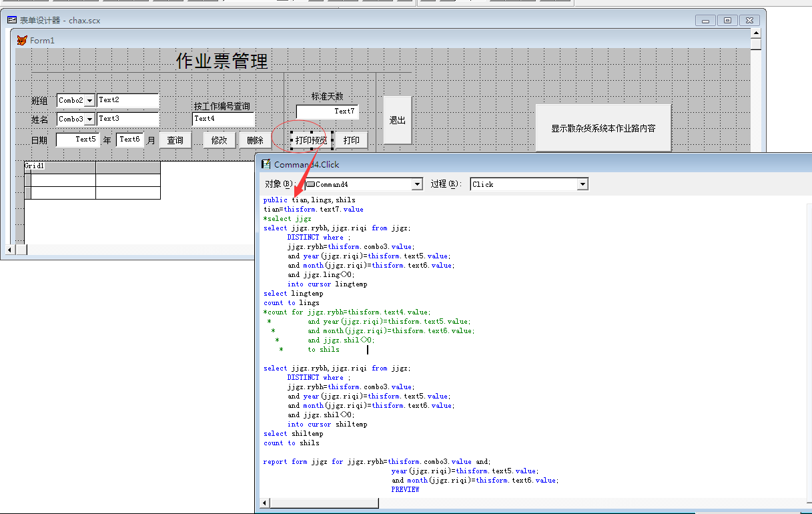
Task: Click the Grid1 header cell
Action: coord(35,166)
